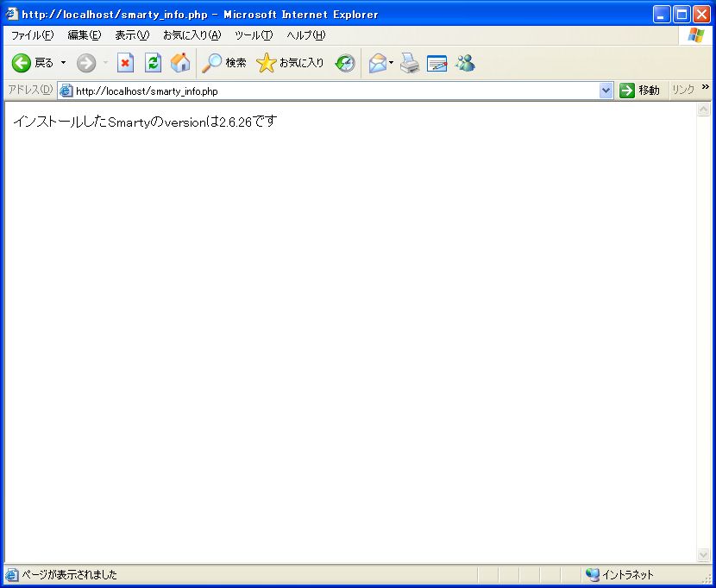This screenshot has width=716, height=588.
Task: Open the History clock icon
Action: click(x=345, y=63)
